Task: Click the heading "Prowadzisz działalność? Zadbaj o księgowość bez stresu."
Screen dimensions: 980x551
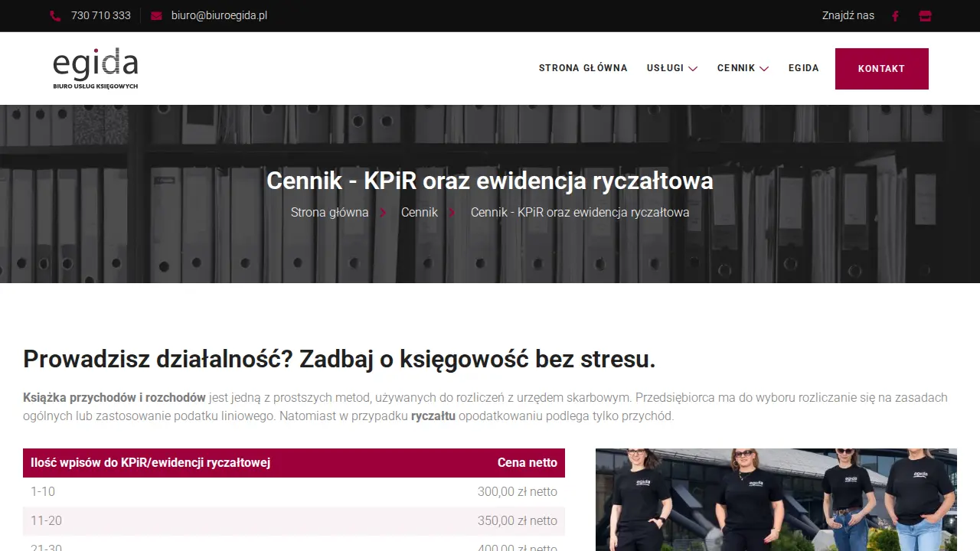Action: click(339, 359)
